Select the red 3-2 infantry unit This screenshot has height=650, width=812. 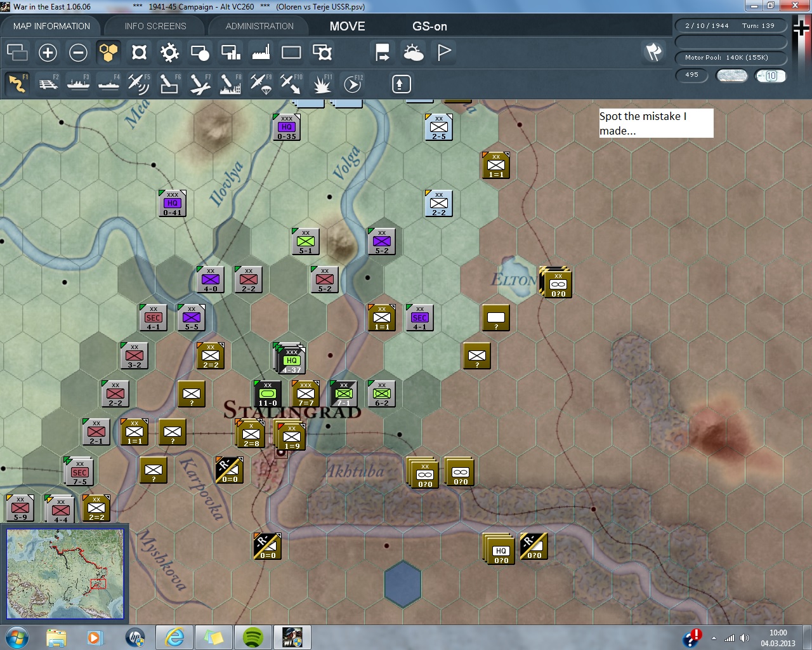click(x=134, y=355)
